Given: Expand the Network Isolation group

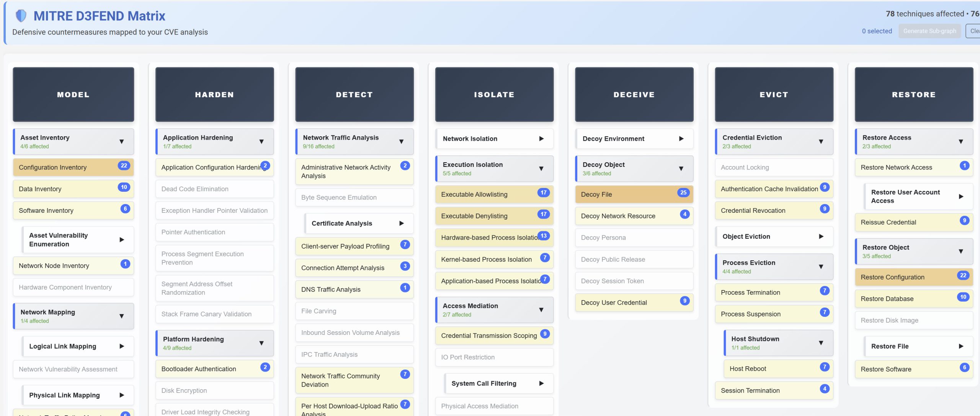Looking at the screenshot, I should pos(494,139).
